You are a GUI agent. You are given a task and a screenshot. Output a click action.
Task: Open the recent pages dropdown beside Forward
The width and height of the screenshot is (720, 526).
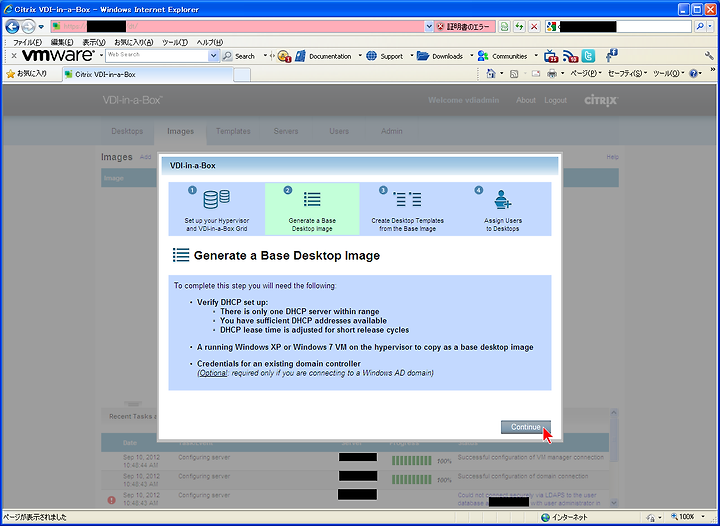[41, 27]
